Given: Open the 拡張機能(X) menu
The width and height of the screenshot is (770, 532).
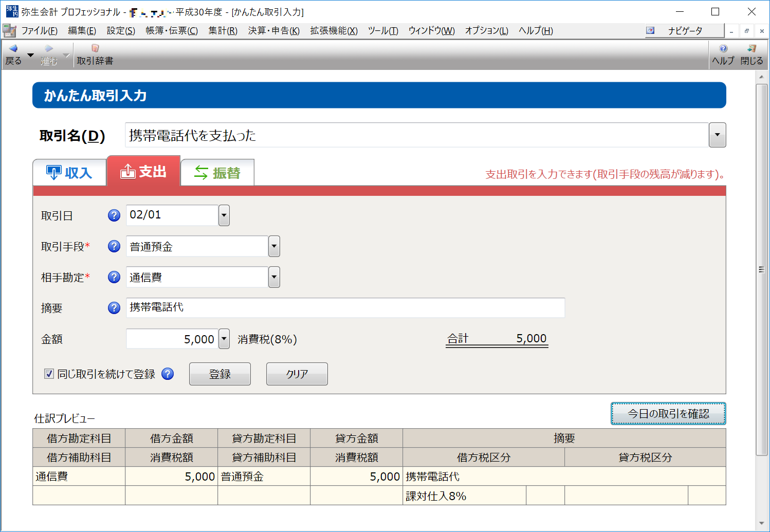Looking at the screenshot, I should click(334, 30).
